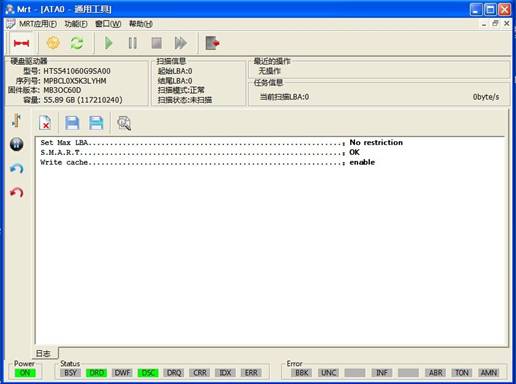Click the red connect drive icon
The image size is (516, 384).
22,43
